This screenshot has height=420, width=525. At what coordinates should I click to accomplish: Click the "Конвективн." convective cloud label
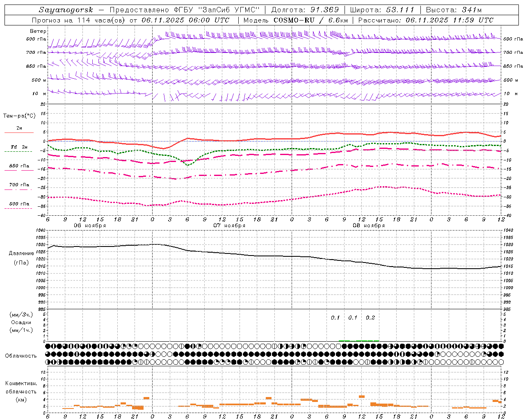click(21, 383)
